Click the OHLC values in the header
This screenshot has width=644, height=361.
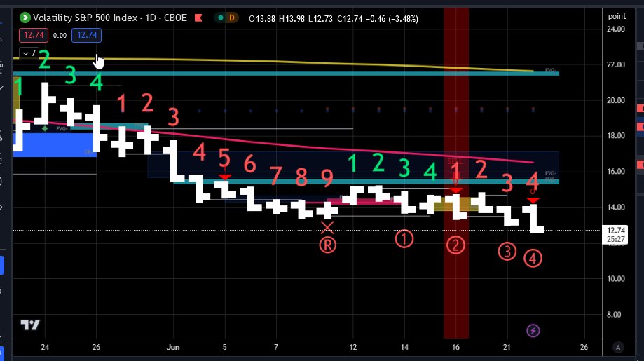pos(334,19)
